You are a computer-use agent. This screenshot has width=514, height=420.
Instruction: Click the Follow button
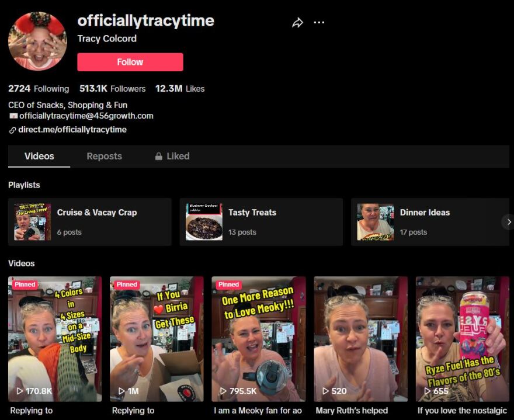pyautogui.click(x=130, y=62)
